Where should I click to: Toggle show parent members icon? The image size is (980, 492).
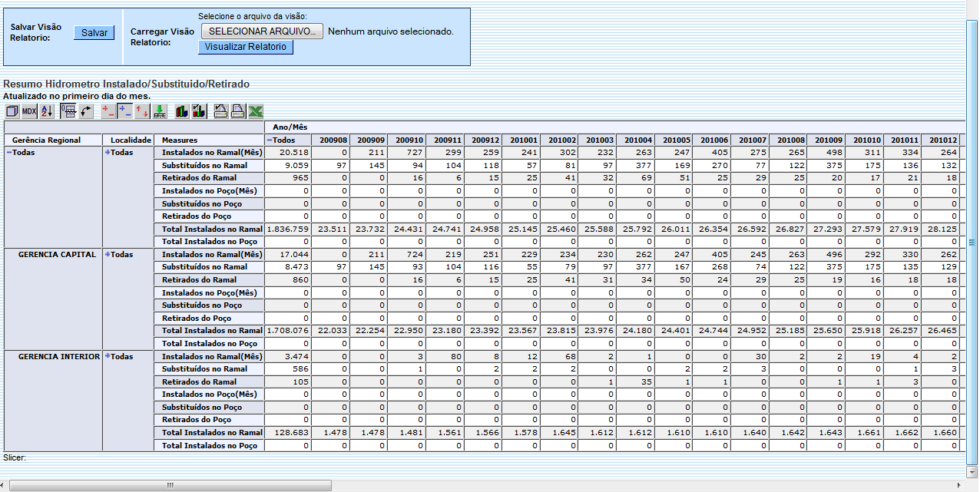click(x=69, y=111)
